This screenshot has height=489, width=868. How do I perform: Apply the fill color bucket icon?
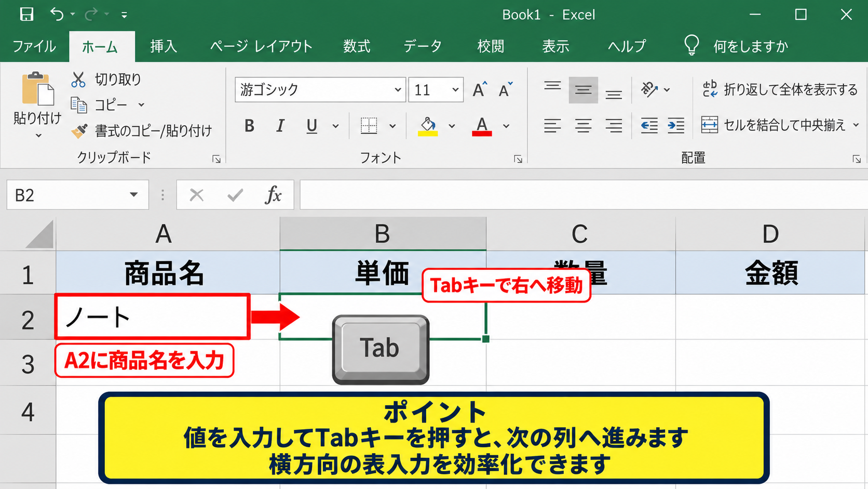[x=428, y=126]
